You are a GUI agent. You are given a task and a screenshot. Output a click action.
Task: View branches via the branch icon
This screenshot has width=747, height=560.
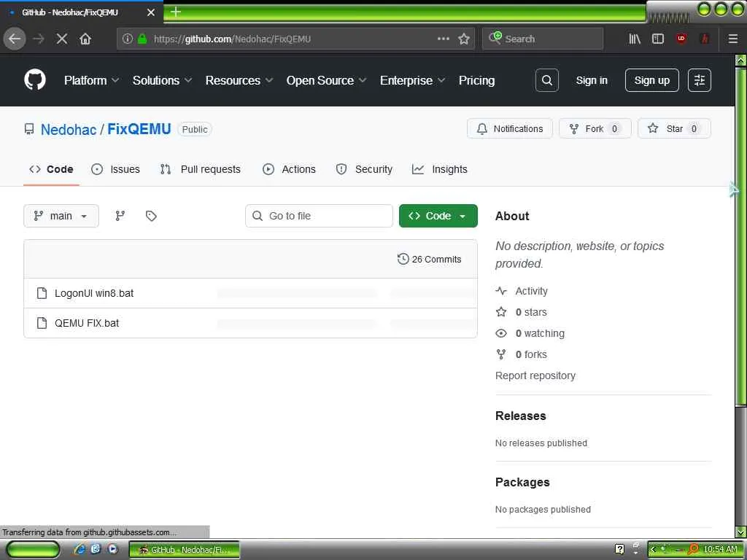coord(120,216)
